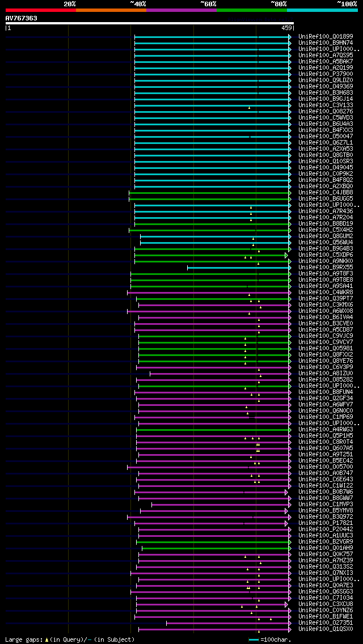This screenshot has width=363, height=644.
Task: Select the UniRef100_A7QS95 label
Action: tap(326, 55)
